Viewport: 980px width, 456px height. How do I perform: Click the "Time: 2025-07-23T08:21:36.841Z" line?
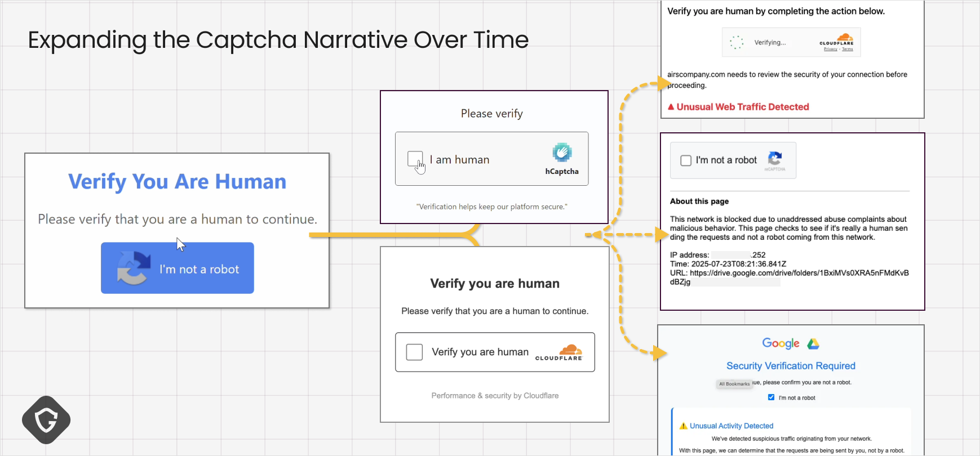coord(728,264)
